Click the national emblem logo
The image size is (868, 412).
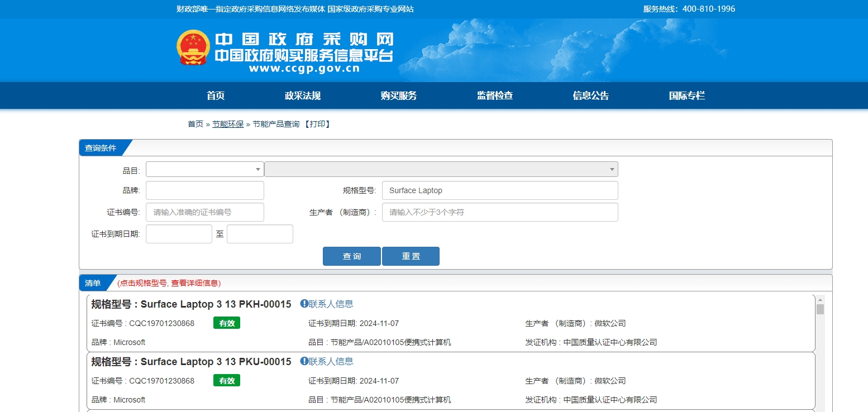click(x=193, y=47)
